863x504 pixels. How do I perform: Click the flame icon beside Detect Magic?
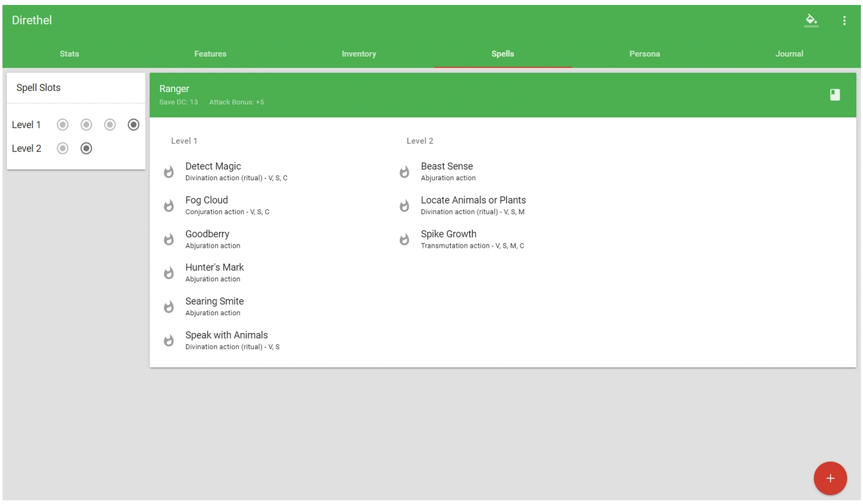point(168,172)
